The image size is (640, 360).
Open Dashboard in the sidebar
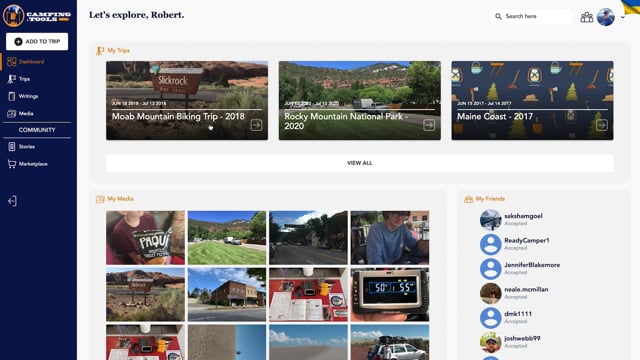click(31, 62)
